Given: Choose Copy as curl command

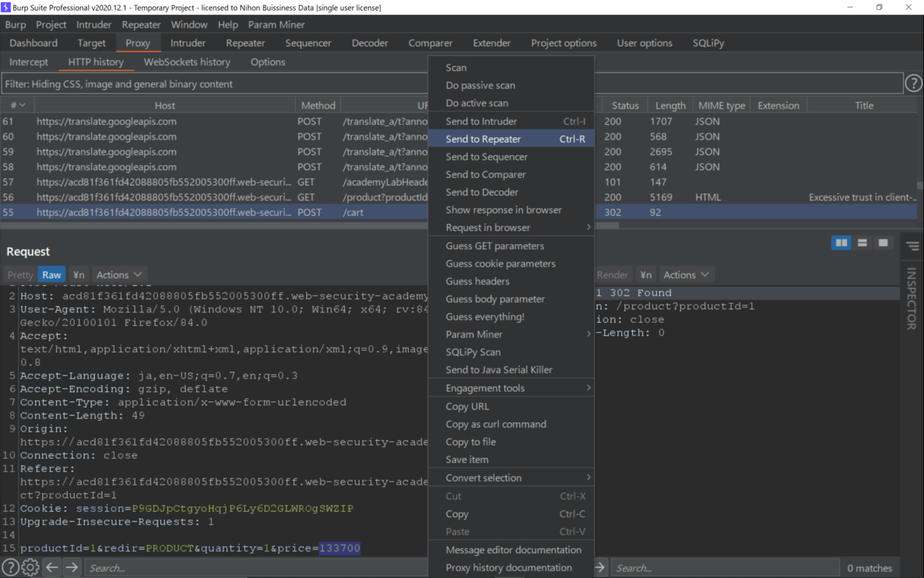Looking at the screenshot, I should (511, 424).
